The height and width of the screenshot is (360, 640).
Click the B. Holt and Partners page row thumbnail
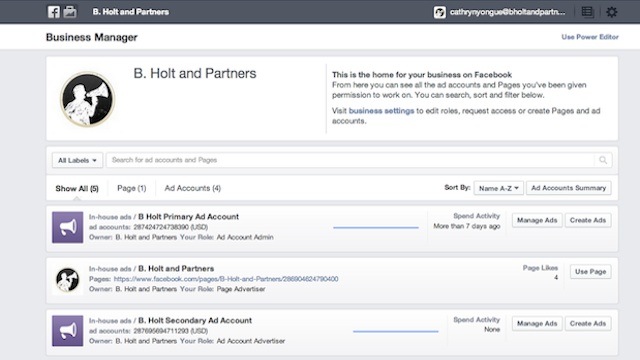pyautogui.click(x=68, y=280)
